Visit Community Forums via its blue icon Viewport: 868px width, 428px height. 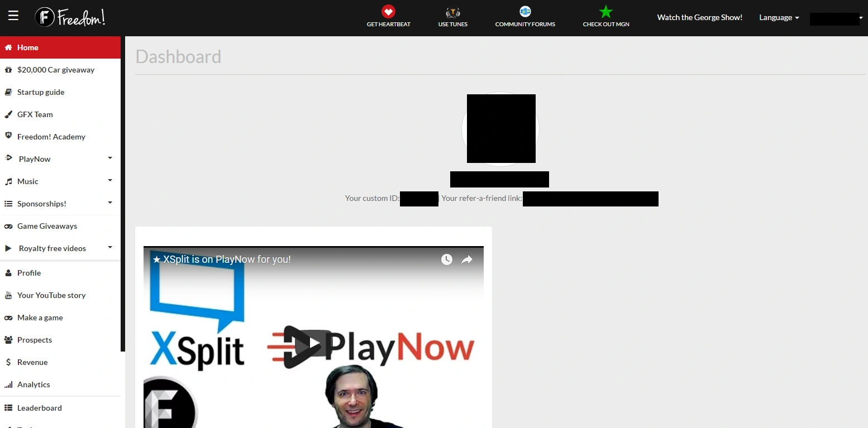525,11
